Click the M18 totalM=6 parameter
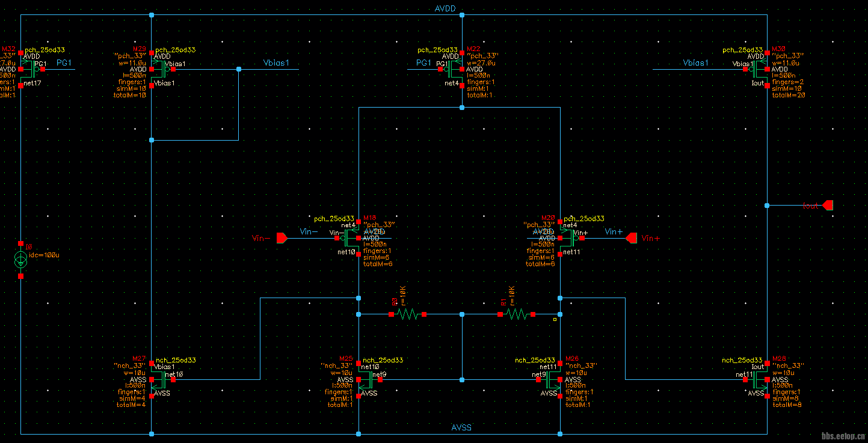 click(378, 264)
